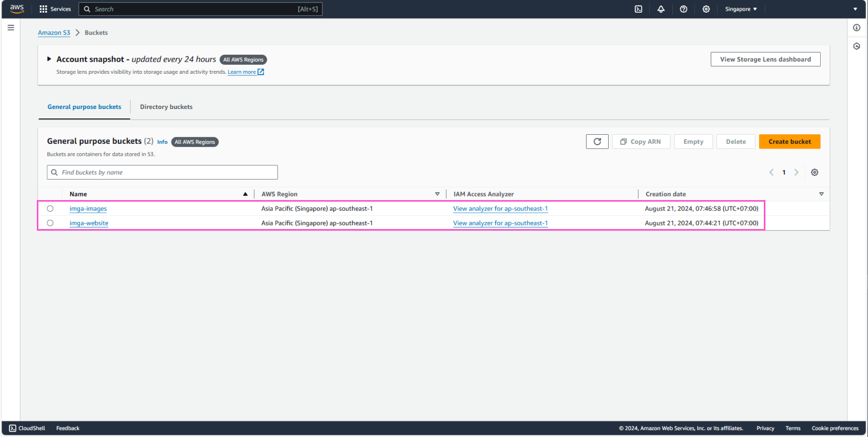Refresh the bucket list
This screenshot has height=437, width=868.
(597, 142)
